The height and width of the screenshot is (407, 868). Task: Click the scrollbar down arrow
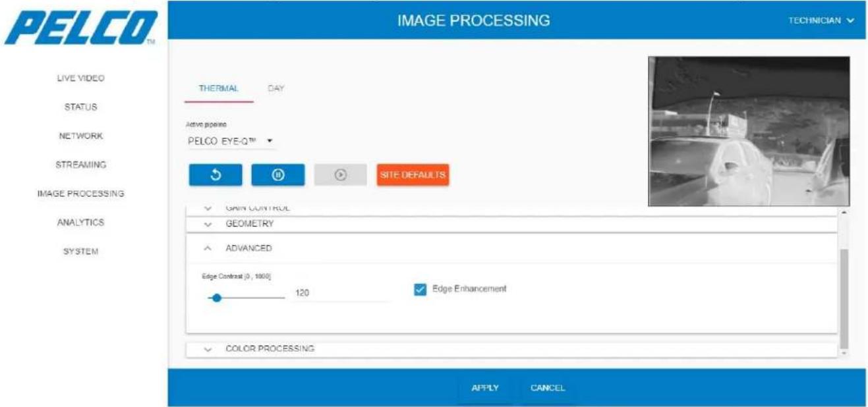coord(844,354)
